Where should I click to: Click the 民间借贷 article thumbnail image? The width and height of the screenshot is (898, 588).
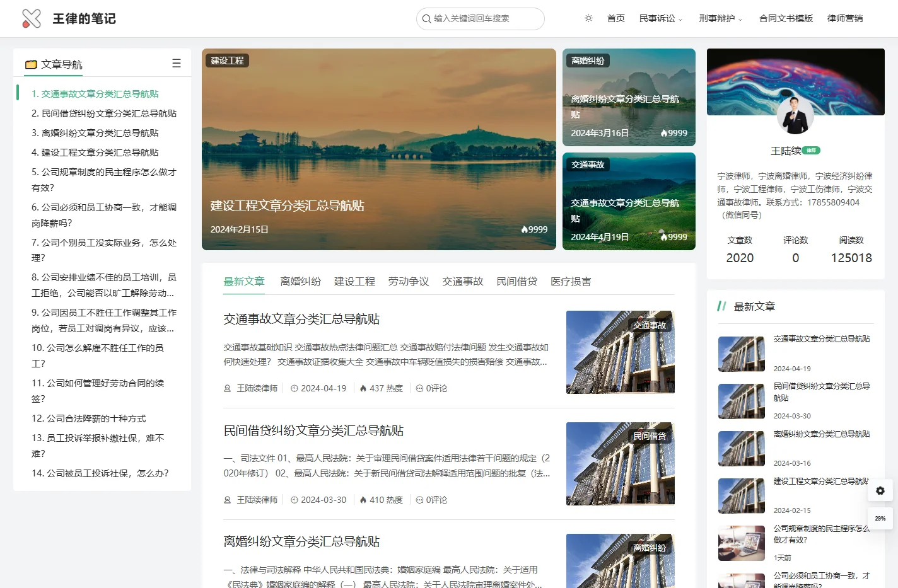pyautogui.click(x=621, y=464)
